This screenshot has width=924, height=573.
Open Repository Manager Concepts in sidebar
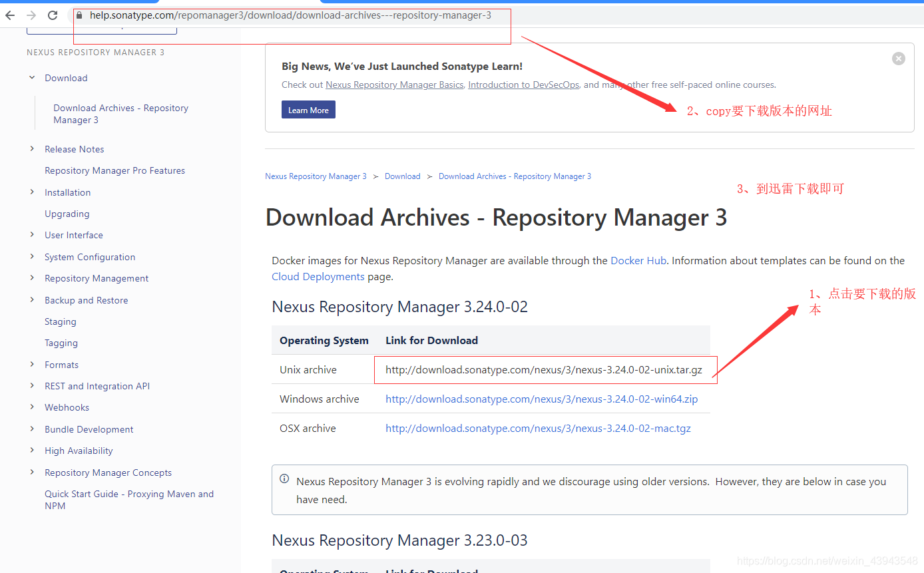tap(108, 473)
